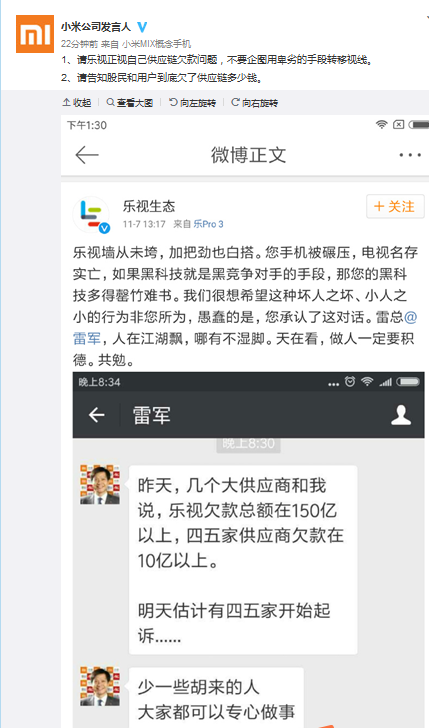Screen dimensions: 429x728
Task: Tap the back arrow beside 微博正文
Action: (87, 155)
